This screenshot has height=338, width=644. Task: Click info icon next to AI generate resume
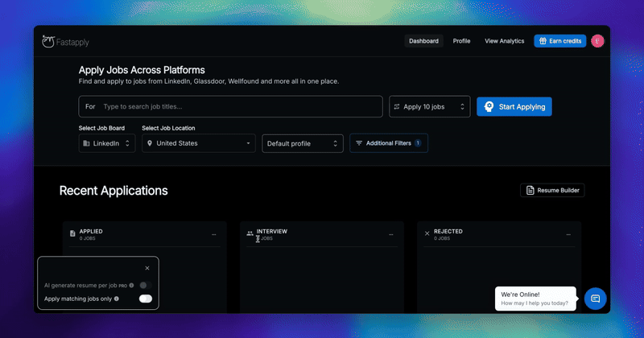pos(131,286)
